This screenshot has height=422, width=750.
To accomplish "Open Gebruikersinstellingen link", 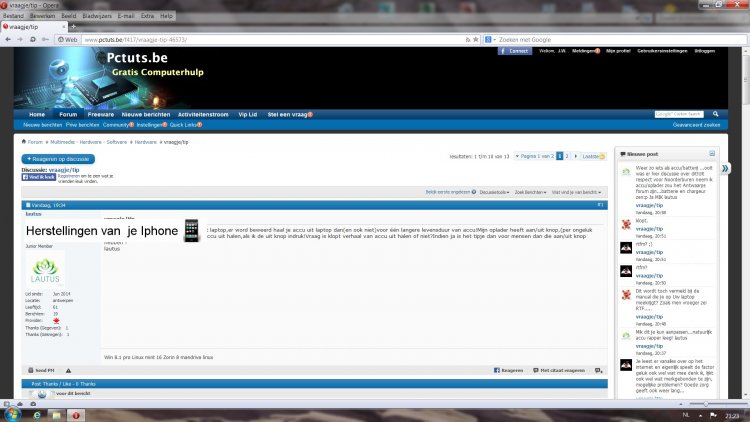I will 662,51.
